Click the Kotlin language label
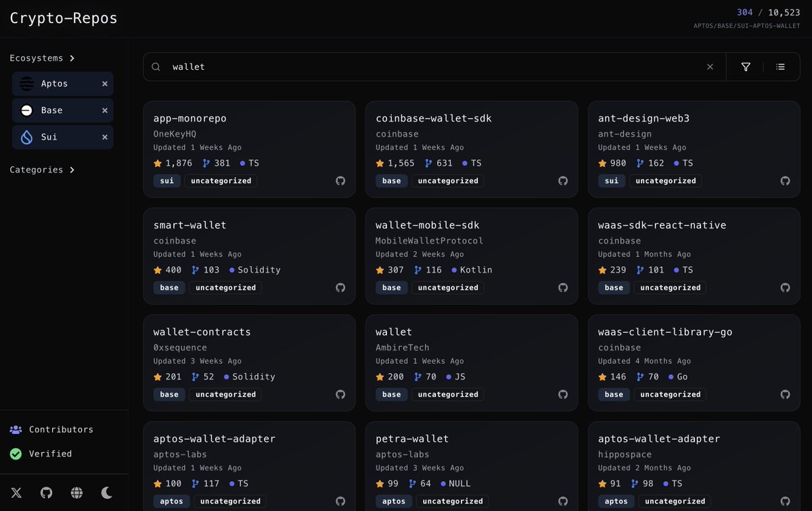 click(476, 270)
